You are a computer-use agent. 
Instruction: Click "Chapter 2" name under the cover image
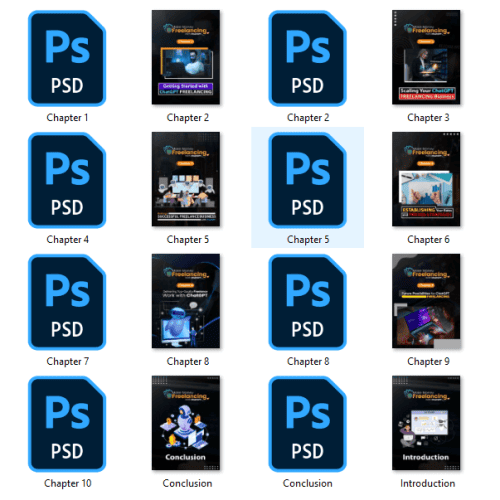pos(188,118)
